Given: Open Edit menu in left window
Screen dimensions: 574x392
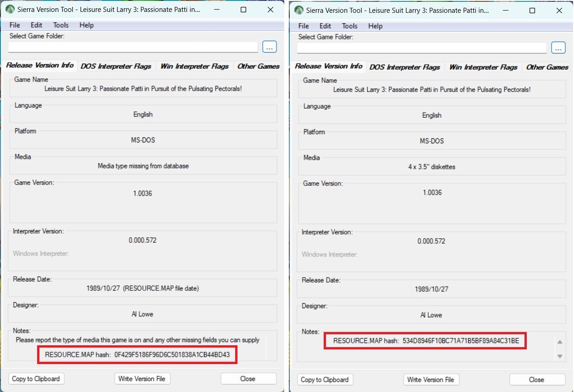Looking at the screenshot, I should [x=37, y=25].
